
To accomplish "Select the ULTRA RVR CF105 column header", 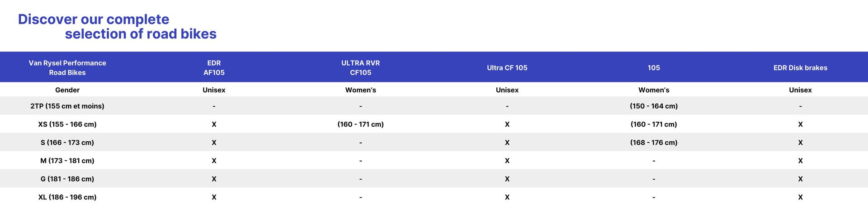I will (x=360, y=68).
